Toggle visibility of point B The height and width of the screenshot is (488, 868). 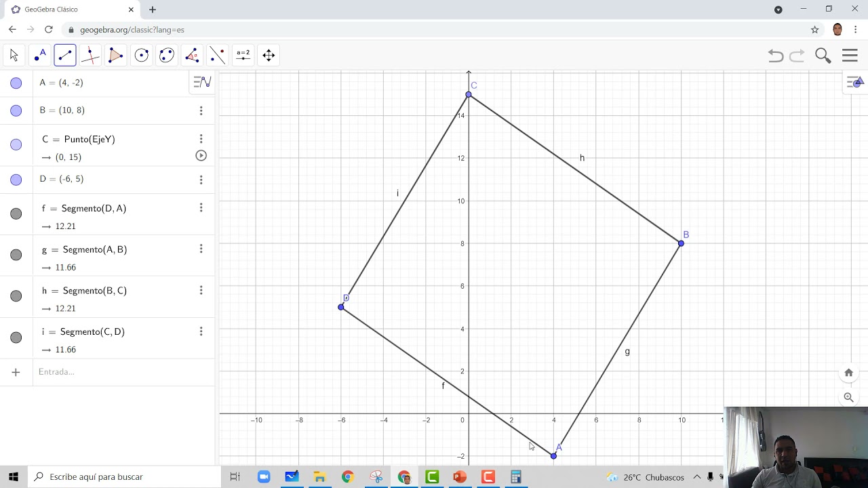(x=16, y=110)
